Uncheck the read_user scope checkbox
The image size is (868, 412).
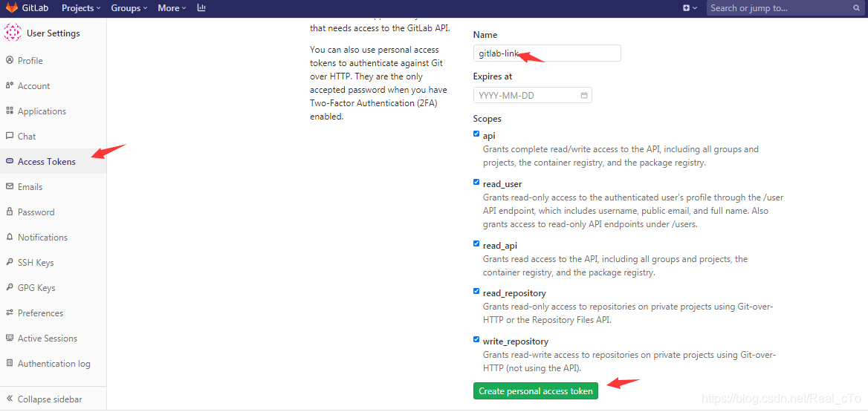[x=476, y=182]
